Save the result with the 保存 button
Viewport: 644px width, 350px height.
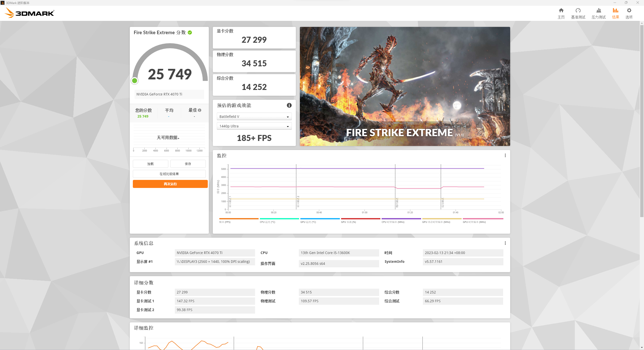[x=188, y=164]
